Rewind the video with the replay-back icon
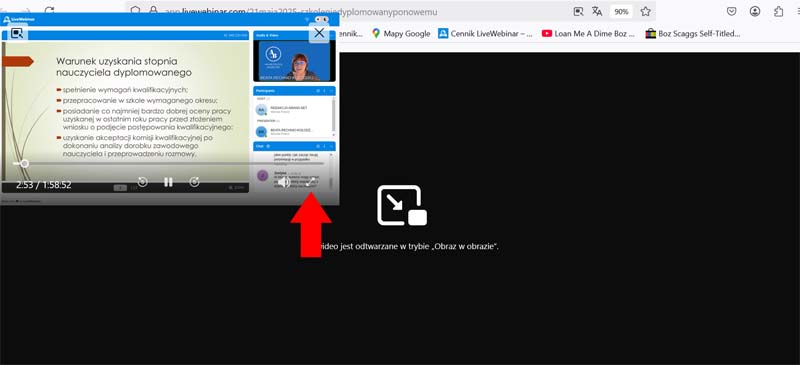The image size is (800, 365). (143, 182)
